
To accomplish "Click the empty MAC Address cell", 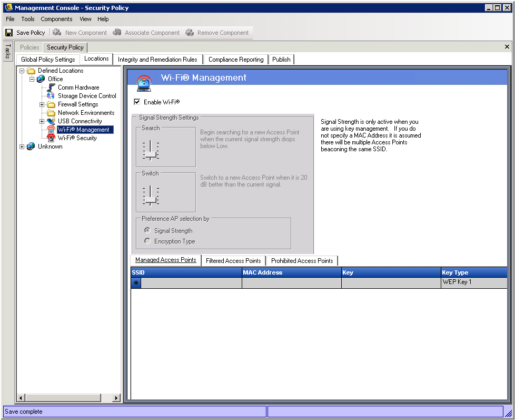I will pos(292,283).
